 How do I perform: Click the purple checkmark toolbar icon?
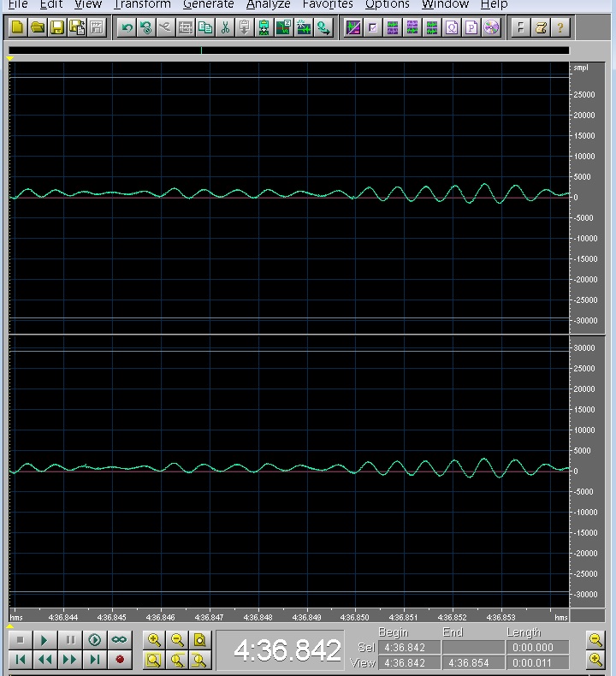[373, 28]
